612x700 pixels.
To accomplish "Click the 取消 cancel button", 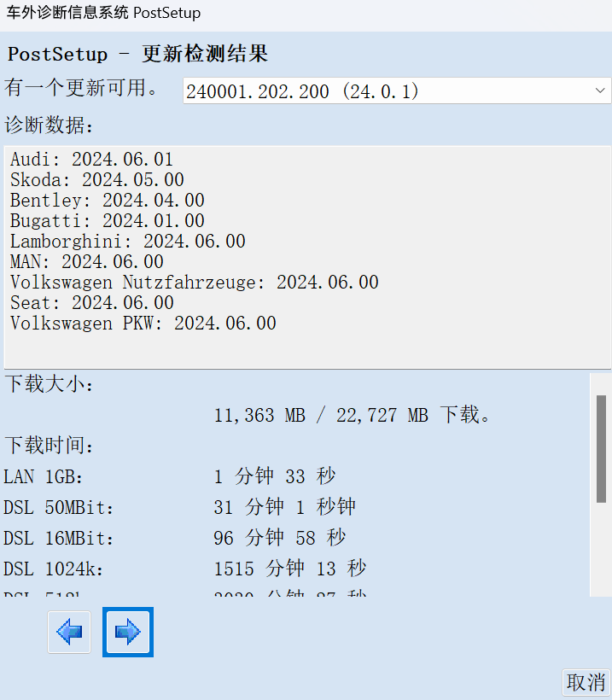I will coord(586,682).
